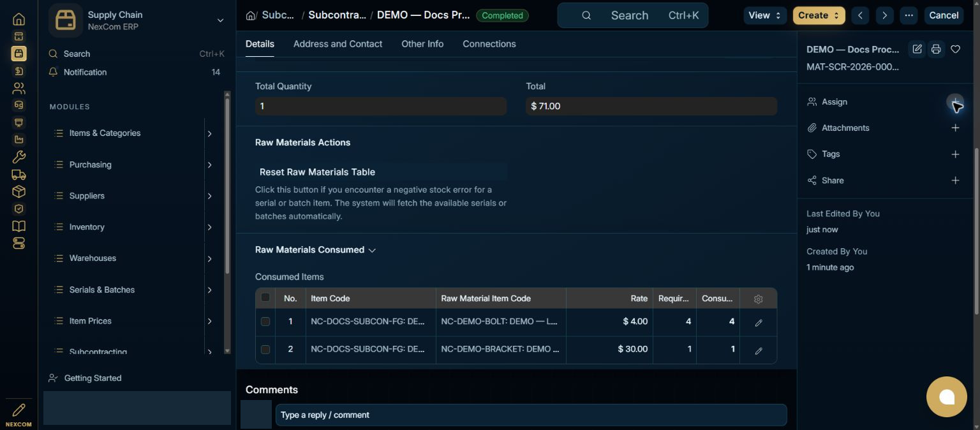This screenshot has width=980, height=430.
Task: Go to the next document arrow
Action: coord(884,15)
